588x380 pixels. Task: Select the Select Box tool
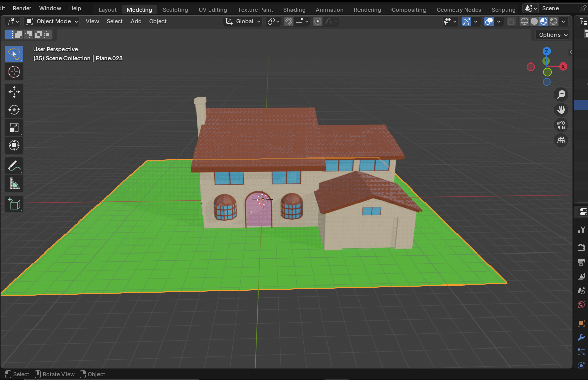tap(14, 54)
